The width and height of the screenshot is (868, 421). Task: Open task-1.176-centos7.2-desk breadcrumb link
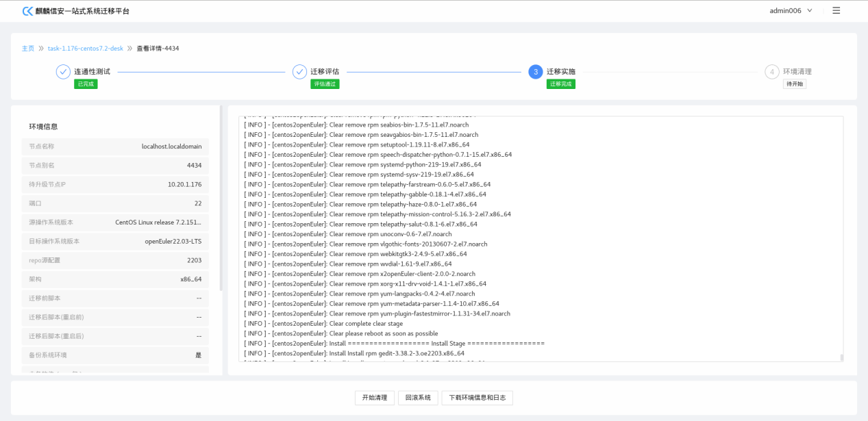click(86, 49)
